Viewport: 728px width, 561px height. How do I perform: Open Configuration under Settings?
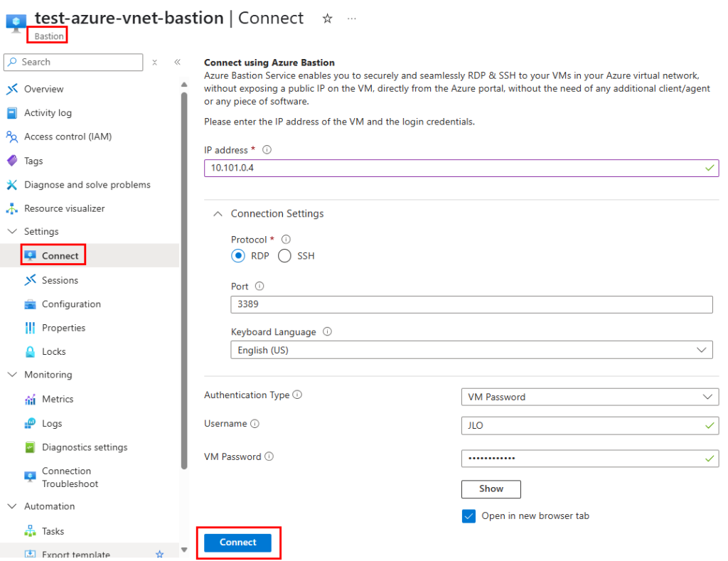point(71,304)
